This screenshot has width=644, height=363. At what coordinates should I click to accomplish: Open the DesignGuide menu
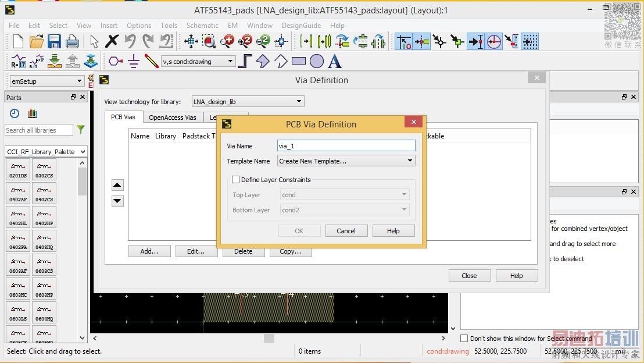[x=302, y=26]
